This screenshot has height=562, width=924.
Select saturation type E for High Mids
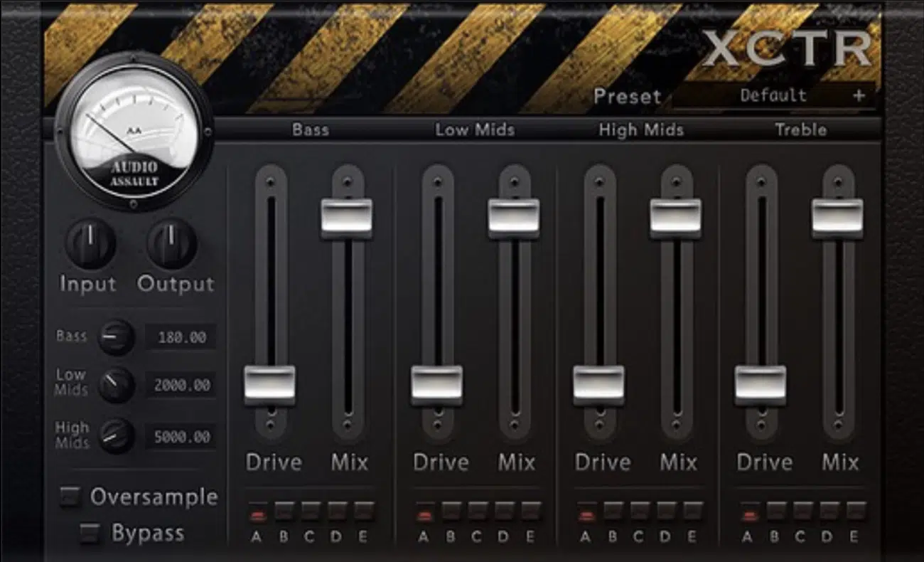(x=693, y=511)
